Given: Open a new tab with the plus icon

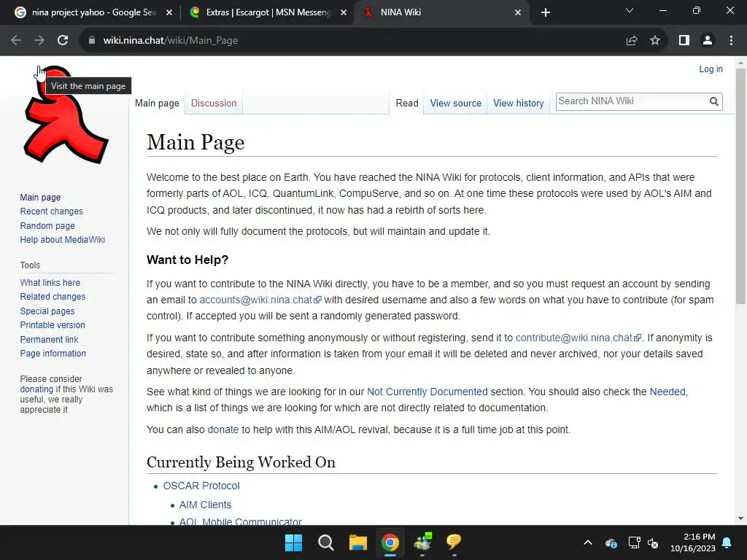Looking at the screenshot, I should [546, 12].
